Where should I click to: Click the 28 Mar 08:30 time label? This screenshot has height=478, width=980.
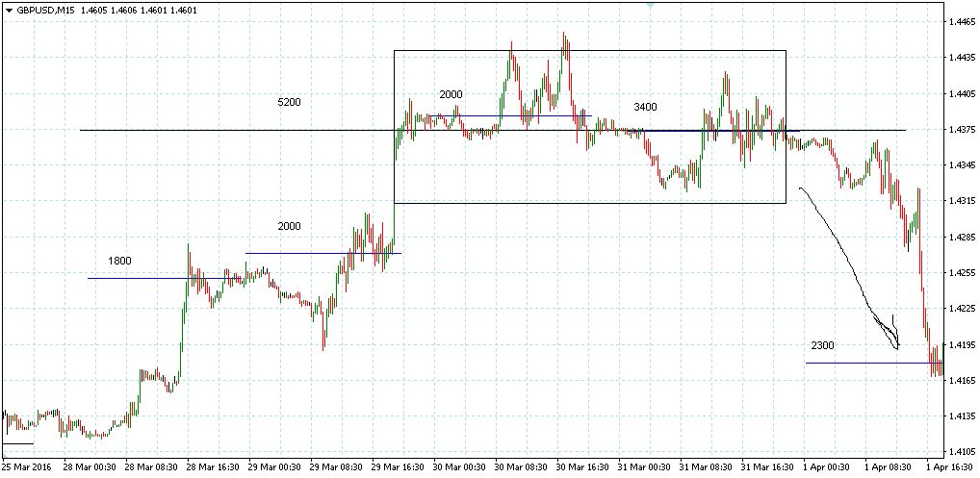149,466
